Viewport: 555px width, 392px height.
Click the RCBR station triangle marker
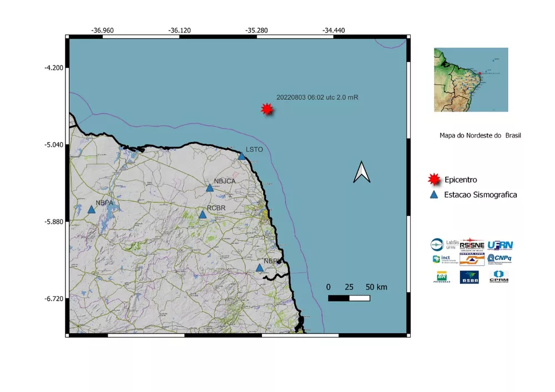coord(203,215)
